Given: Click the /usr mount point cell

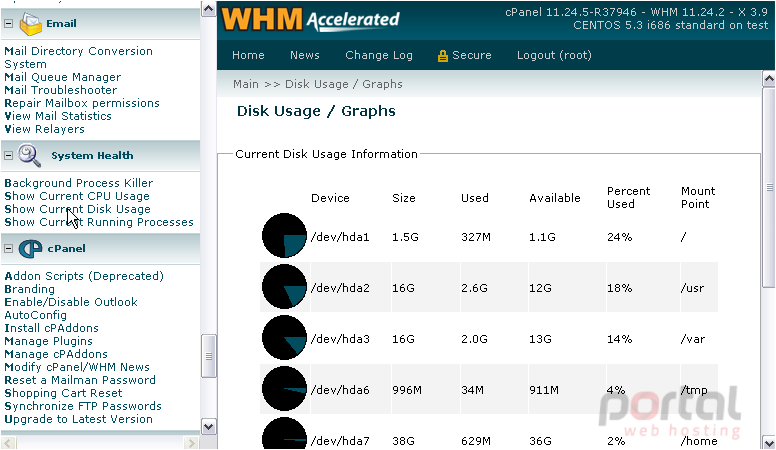Looking at the screenshot, I should click(692, 288).
